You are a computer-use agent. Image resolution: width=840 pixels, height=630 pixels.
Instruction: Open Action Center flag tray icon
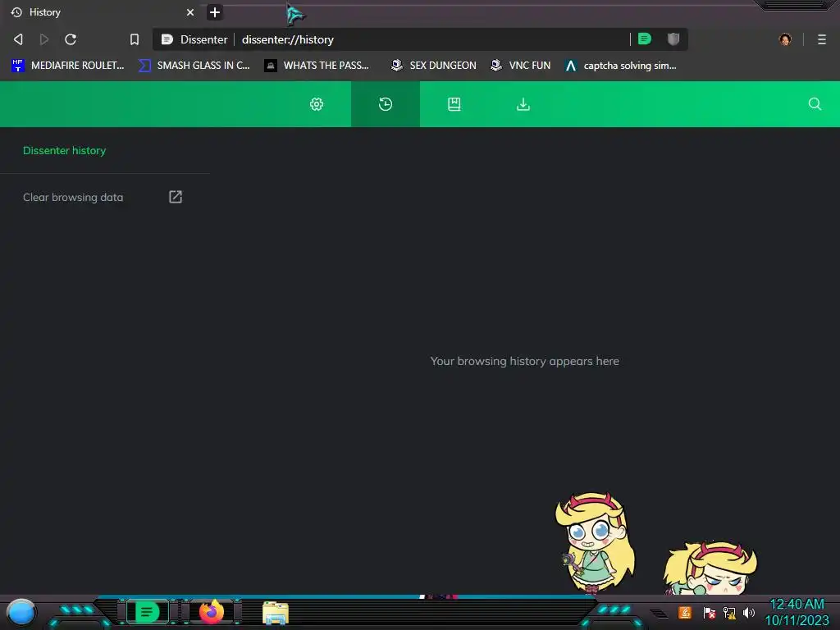point(709,613)
